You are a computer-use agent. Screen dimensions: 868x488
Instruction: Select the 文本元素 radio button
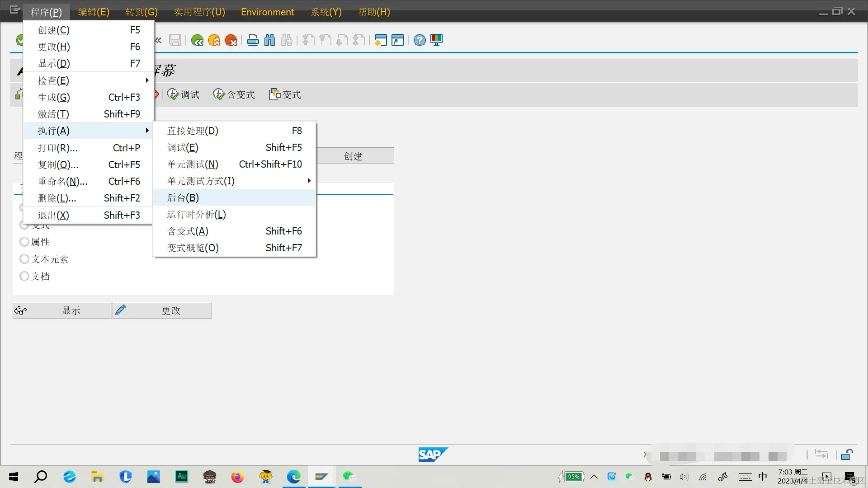[x=24, y=259]
